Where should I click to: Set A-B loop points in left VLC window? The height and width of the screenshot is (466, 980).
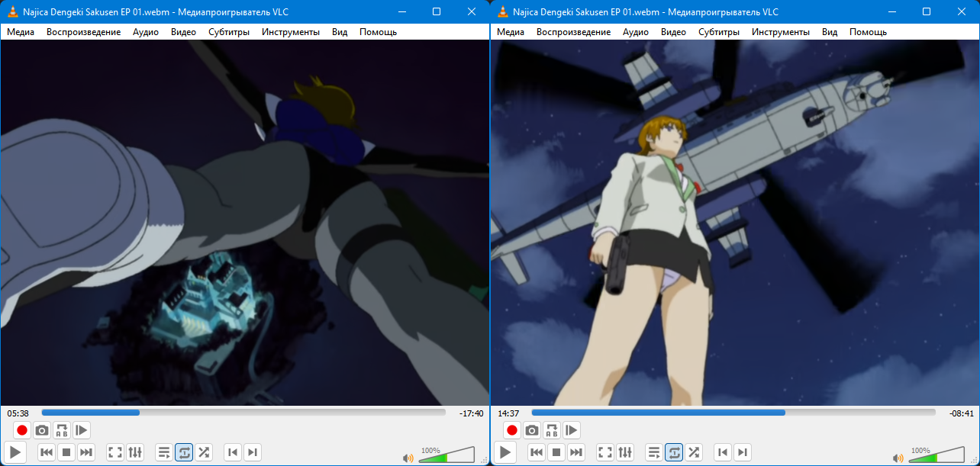tap(62, 430)
